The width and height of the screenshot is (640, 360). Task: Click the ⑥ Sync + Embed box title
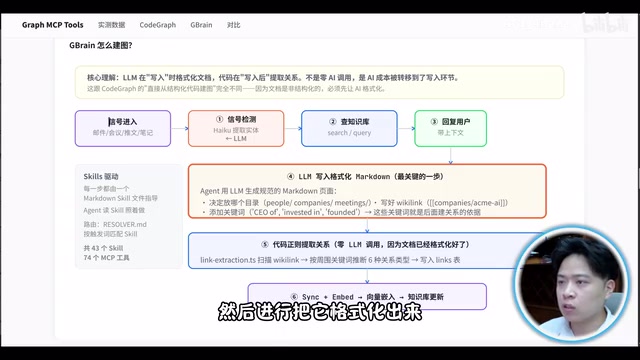pos(367,297)
